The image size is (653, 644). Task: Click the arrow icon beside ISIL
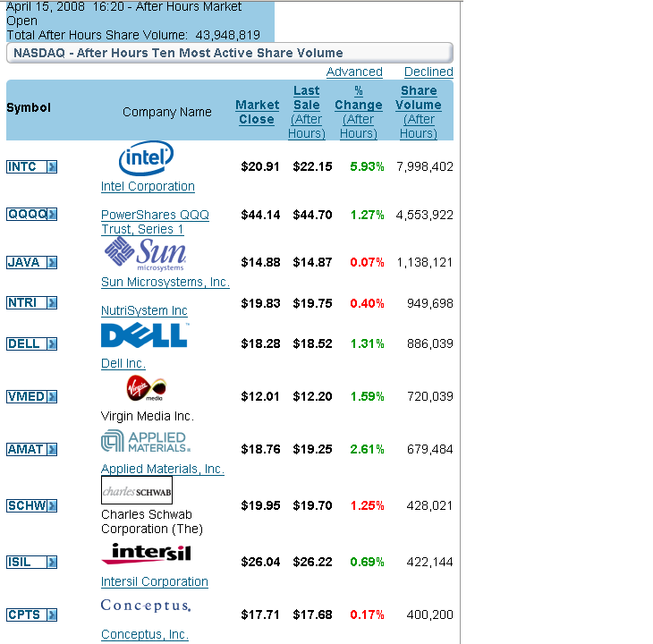[52, 563]
